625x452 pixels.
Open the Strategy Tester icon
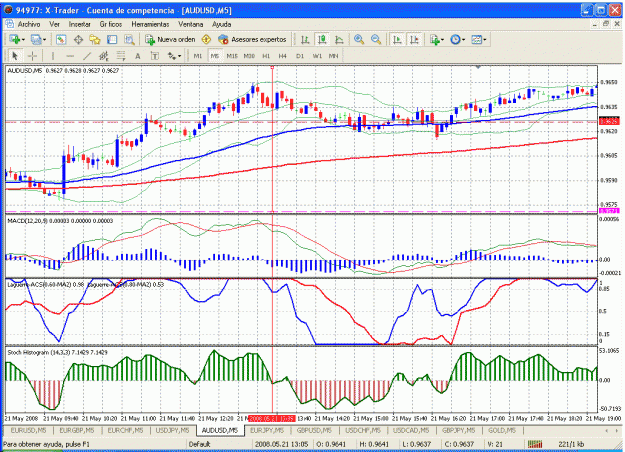point(129,39)
